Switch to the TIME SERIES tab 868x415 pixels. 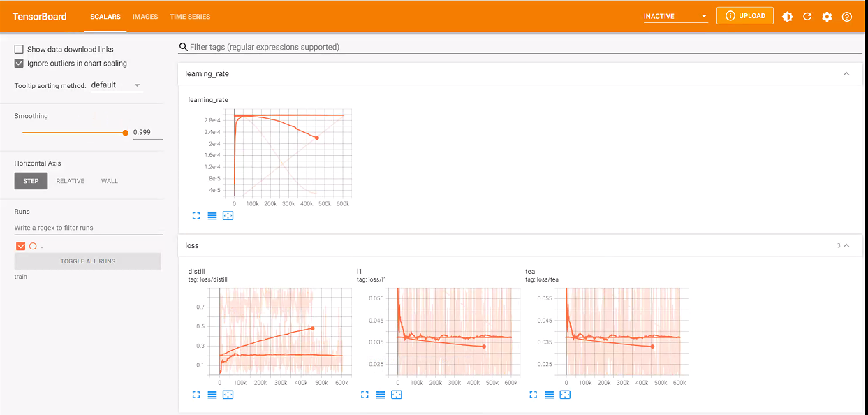[190, 17]
